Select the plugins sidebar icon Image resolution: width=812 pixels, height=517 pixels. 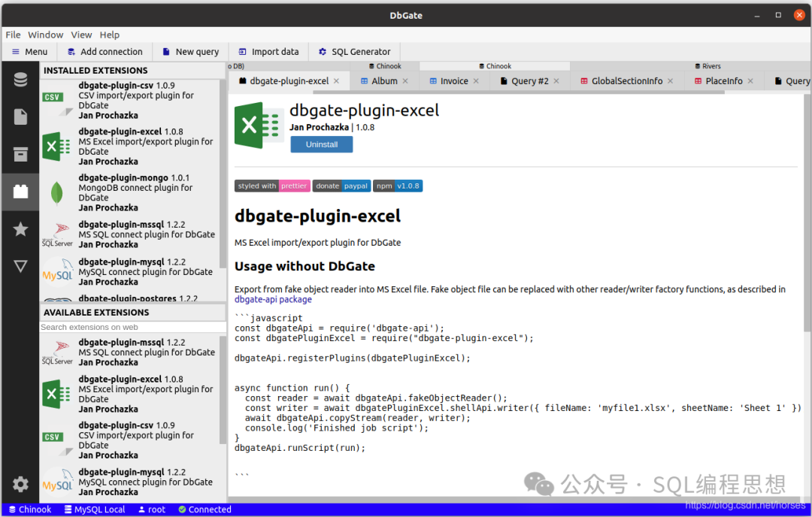point(20,192)
